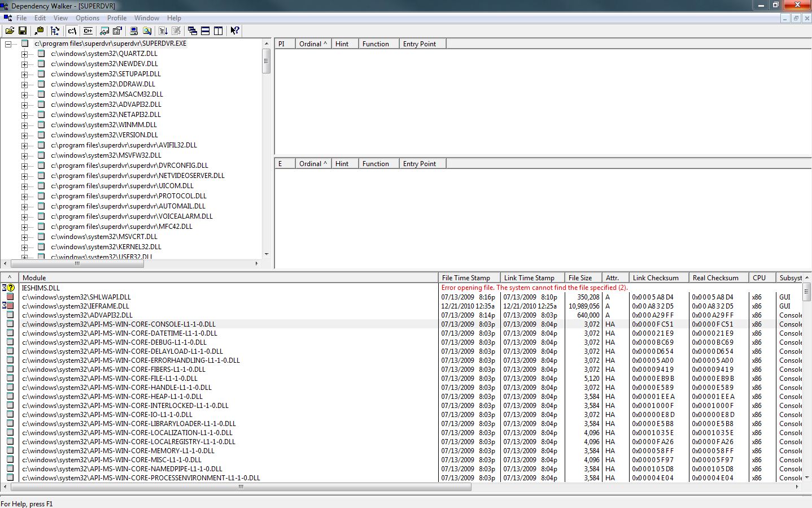This screenshot has width=812, height=508.
Task: Open the Options menu
Action: pyautogui.click(x=87, y=18)
